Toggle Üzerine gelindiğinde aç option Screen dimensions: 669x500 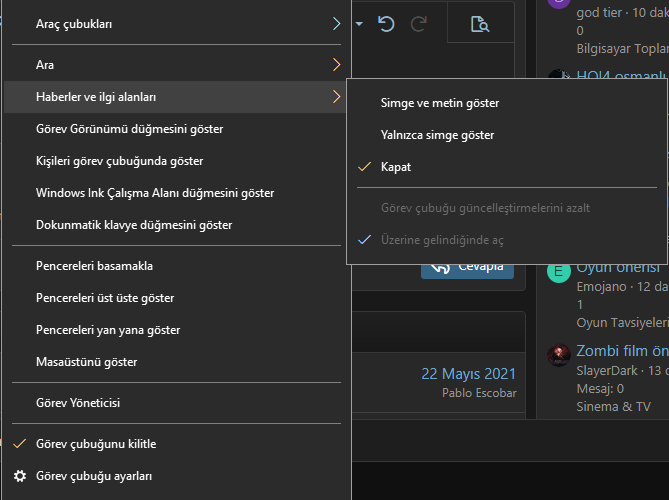pyautogui.click(x=506, y=240)
